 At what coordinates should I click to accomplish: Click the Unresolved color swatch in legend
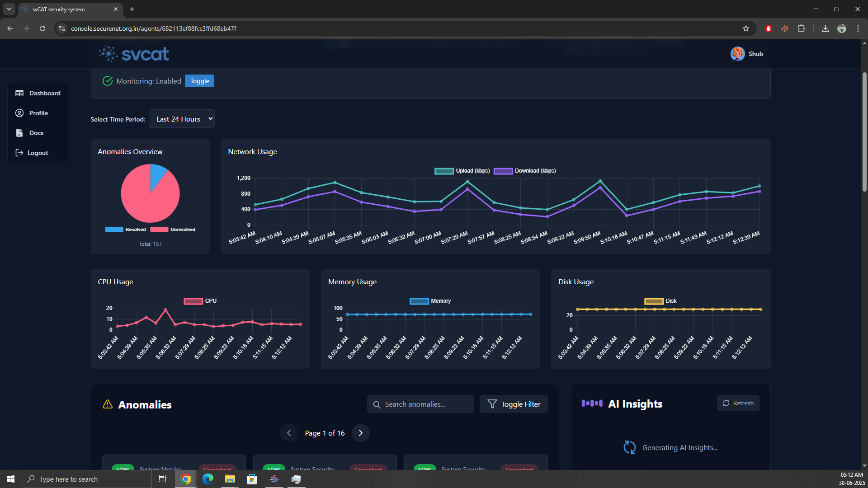[159, 230]
